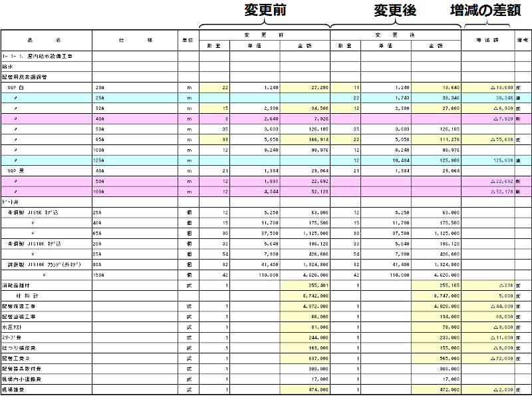
Task: Click the 増減の差額 heading at top right
Action: click(x=486, y=11)
